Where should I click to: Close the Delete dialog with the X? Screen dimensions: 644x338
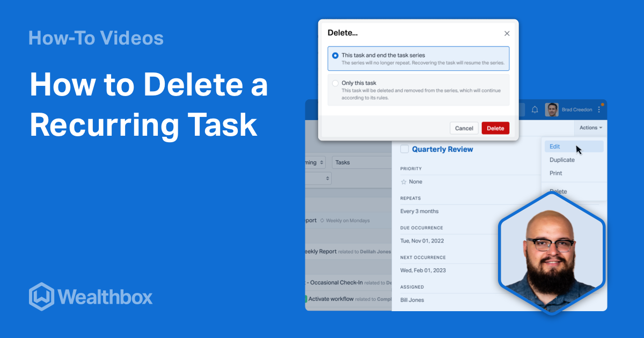(507, 33)
